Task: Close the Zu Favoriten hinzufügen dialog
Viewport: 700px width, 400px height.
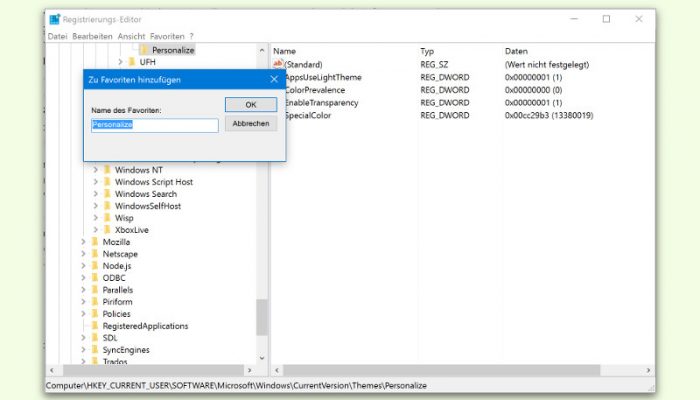Action: click(274, 79)
